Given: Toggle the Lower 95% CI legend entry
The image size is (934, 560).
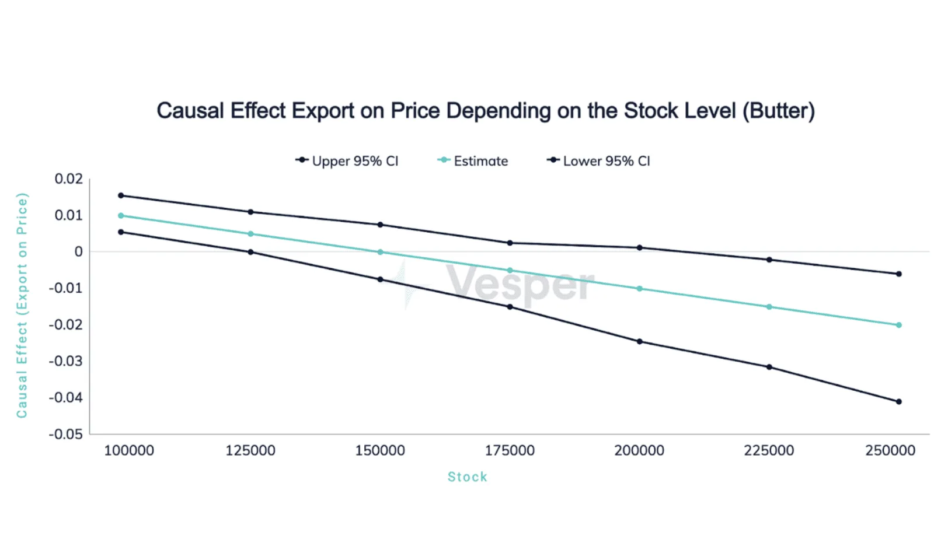Looking at the screenshot, I should point(598,161).
